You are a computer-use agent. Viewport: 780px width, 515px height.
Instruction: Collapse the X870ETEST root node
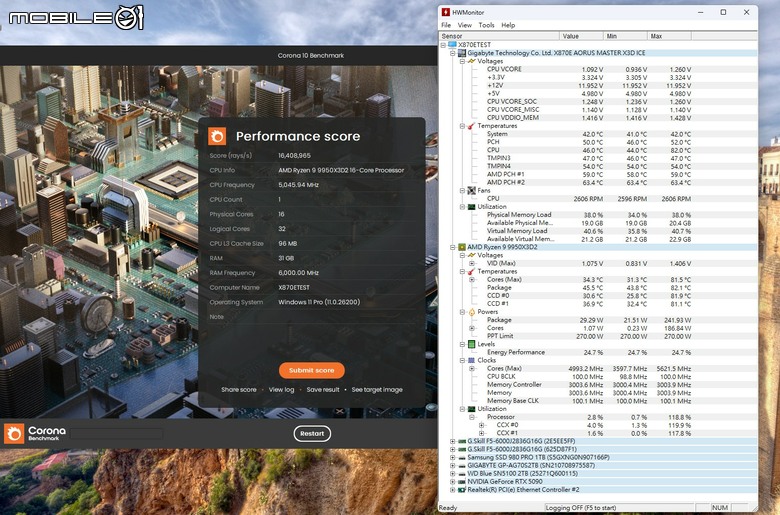pyautogui.click(x=443, y=45)
